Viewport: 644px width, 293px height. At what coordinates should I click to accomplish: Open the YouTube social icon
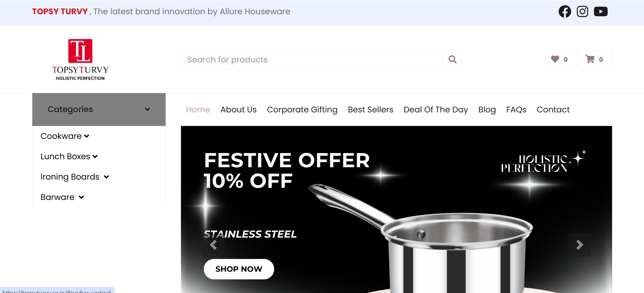coord(601,12)
